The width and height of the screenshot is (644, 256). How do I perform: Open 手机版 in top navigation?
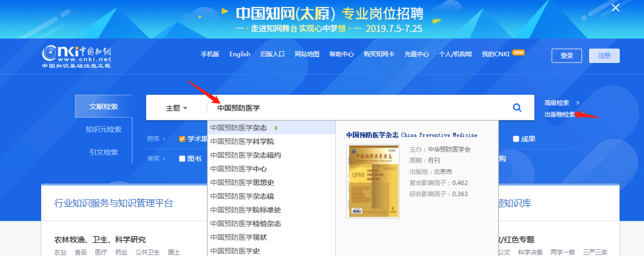[x=210, y=54]
